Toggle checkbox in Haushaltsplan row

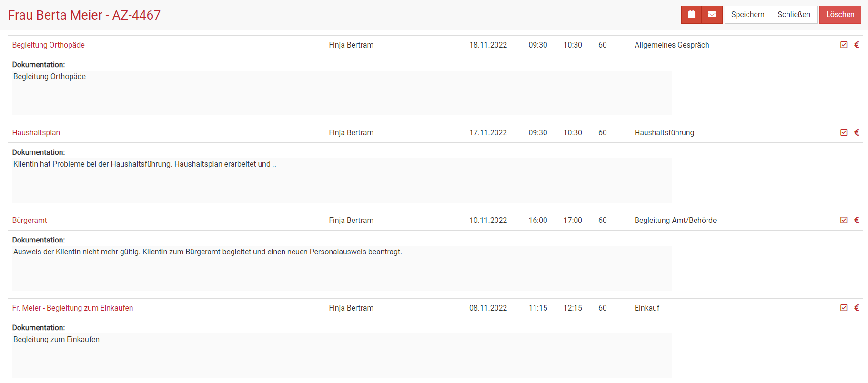click(x=844, y=132)
